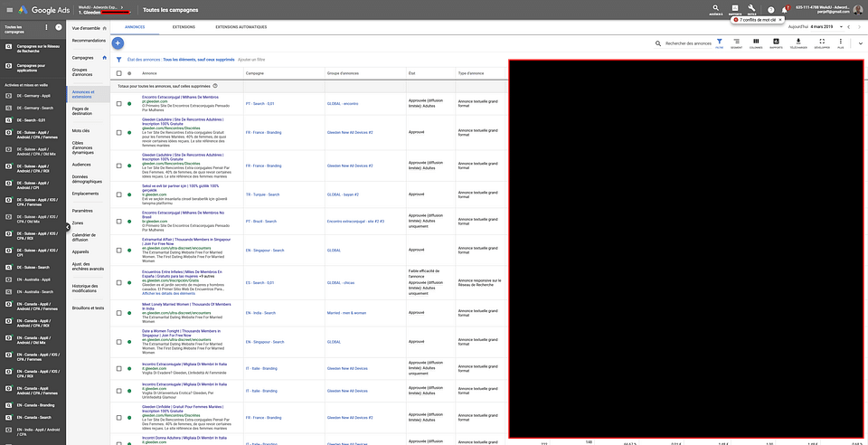Click the blue plus button to create ad

[x=118, y=43]
